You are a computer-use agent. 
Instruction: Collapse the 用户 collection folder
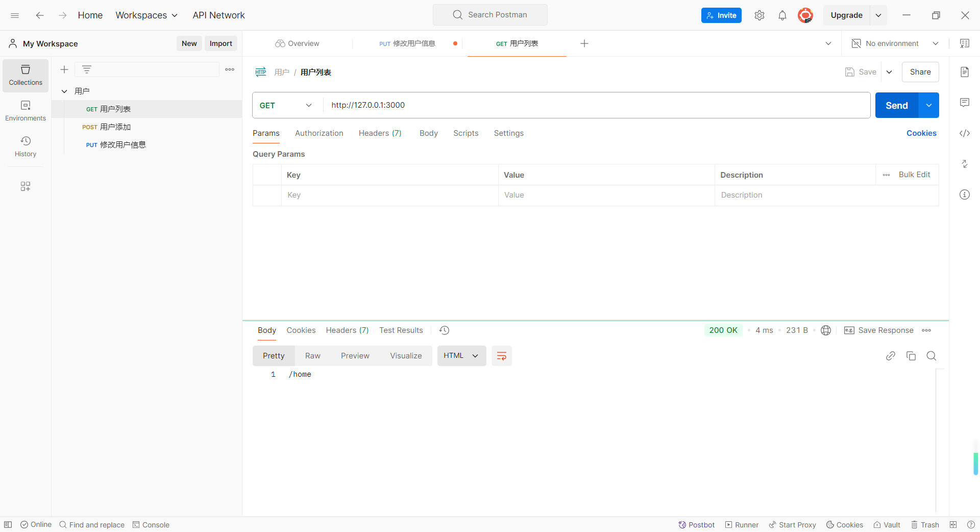coord(64,91)
